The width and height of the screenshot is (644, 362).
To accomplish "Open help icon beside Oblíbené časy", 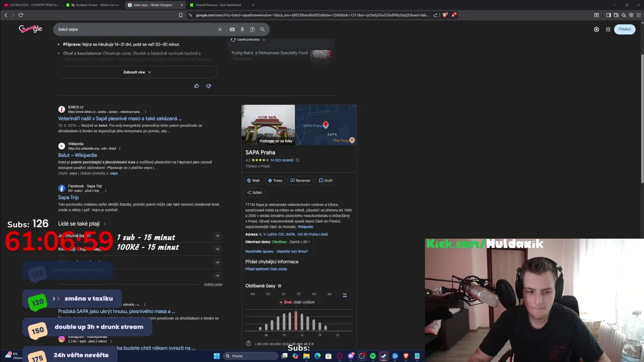I will coord(280,286).
